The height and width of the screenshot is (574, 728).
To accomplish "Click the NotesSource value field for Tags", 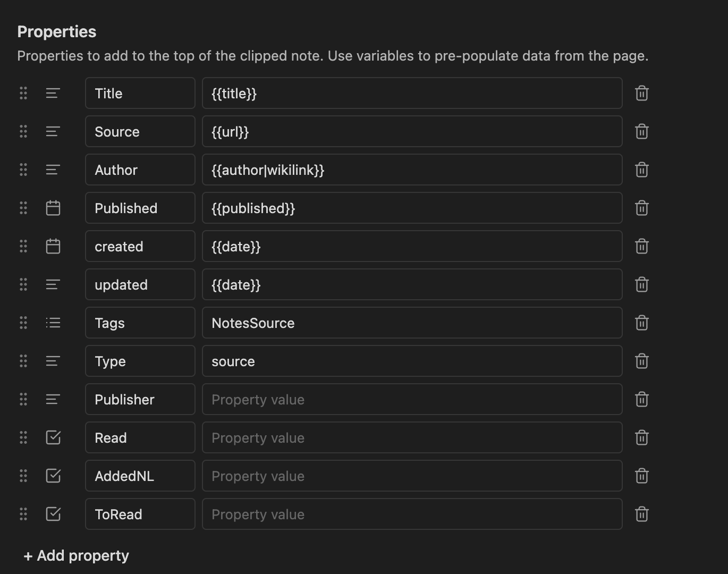I will 412,323.
